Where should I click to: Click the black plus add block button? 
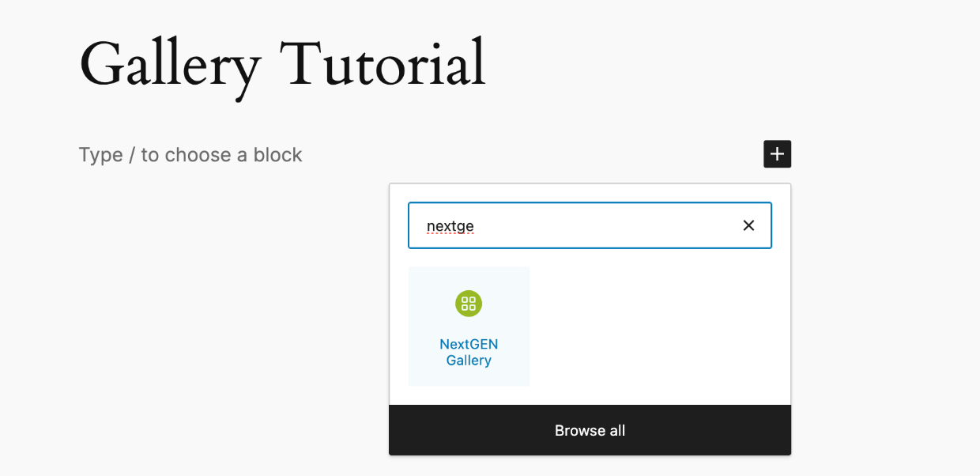(x=777, y=154)
